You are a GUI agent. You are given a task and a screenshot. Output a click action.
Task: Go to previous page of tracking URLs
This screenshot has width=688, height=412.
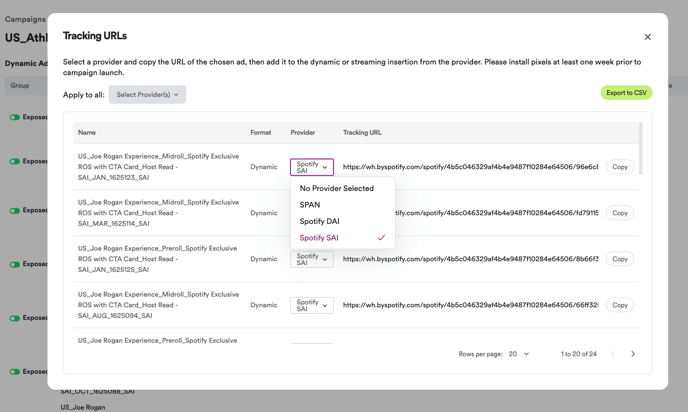point(613,354)
